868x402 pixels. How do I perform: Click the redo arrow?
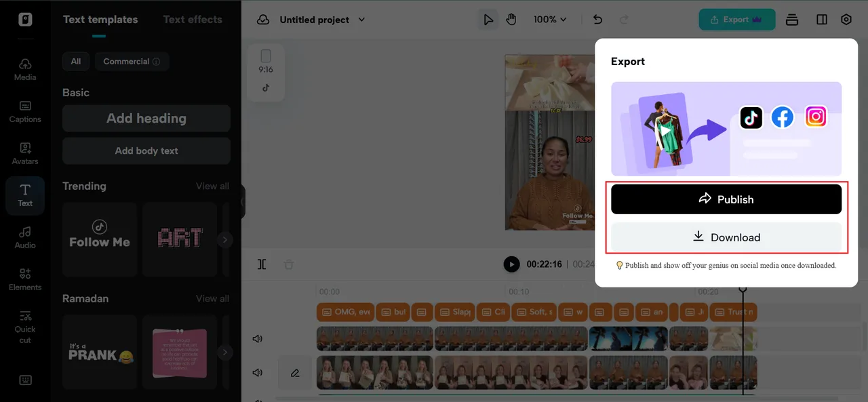pos(624,20)
